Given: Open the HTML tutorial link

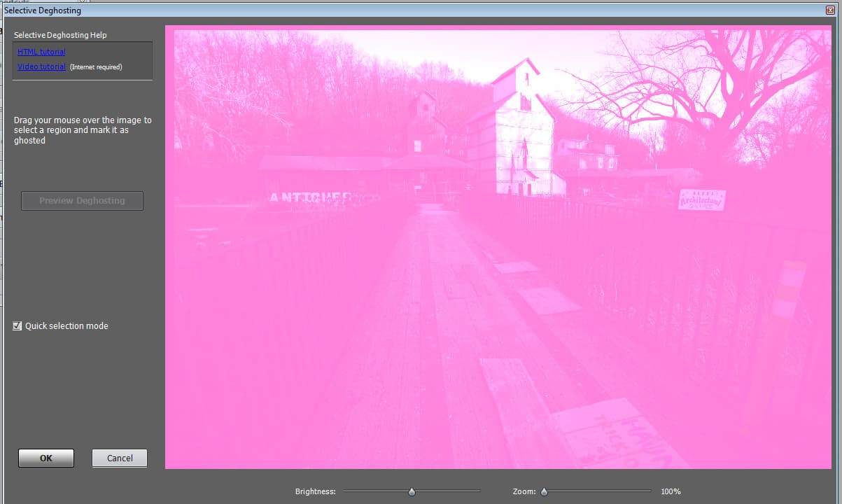Looking at the screenshot, I should 41,51.
